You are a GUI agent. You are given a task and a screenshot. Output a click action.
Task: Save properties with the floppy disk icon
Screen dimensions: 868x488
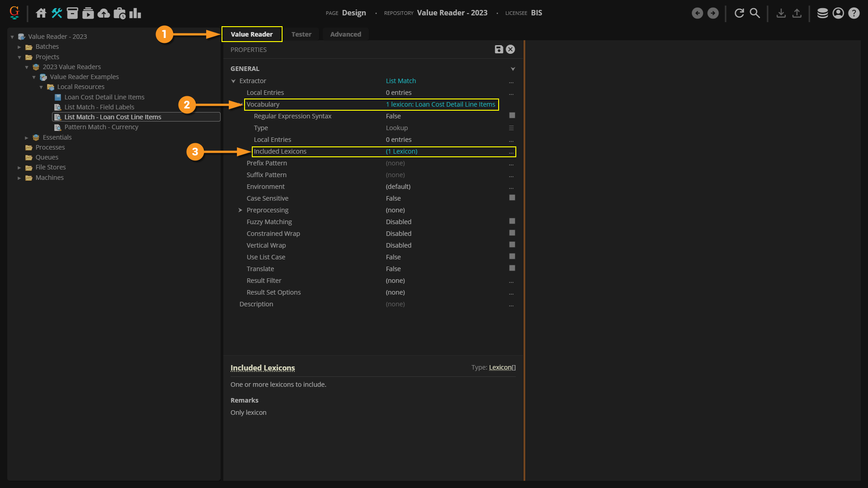pos(499,49)
